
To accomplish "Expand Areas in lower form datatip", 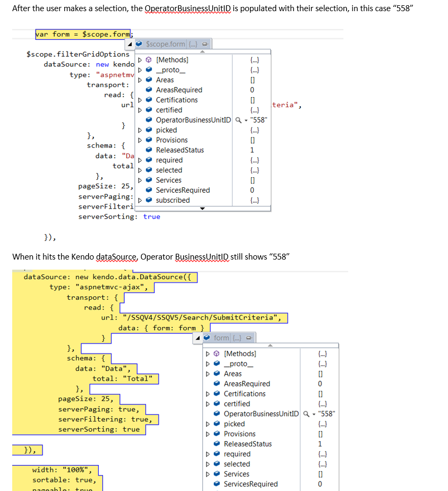I will tap(208, 374).
